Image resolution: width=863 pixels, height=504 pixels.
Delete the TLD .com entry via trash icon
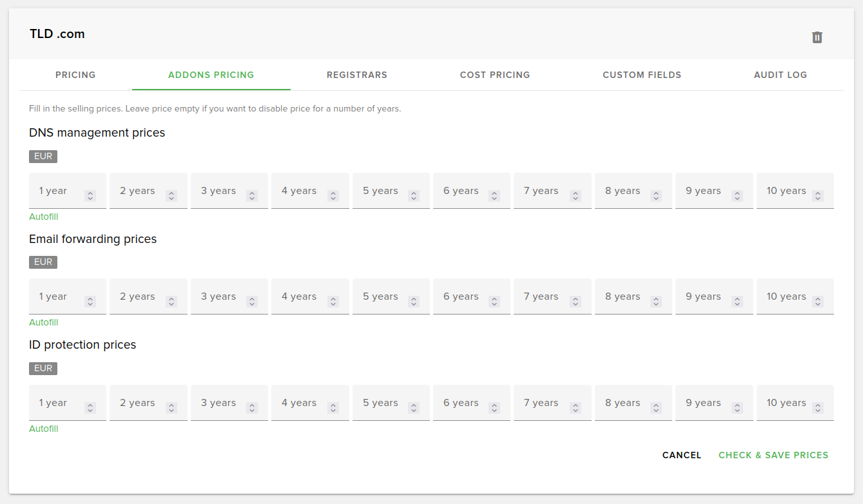tap(817, 37)
